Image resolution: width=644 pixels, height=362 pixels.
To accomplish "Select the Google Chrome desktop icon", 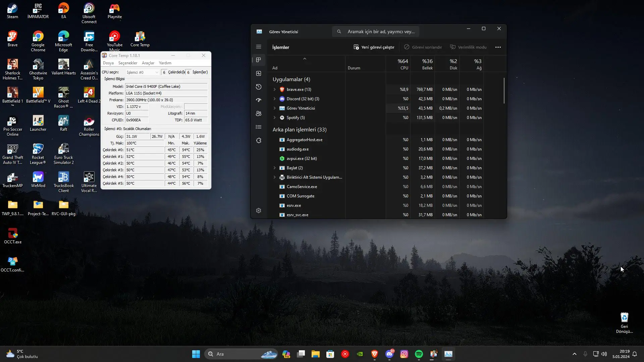I will [38, 42].
